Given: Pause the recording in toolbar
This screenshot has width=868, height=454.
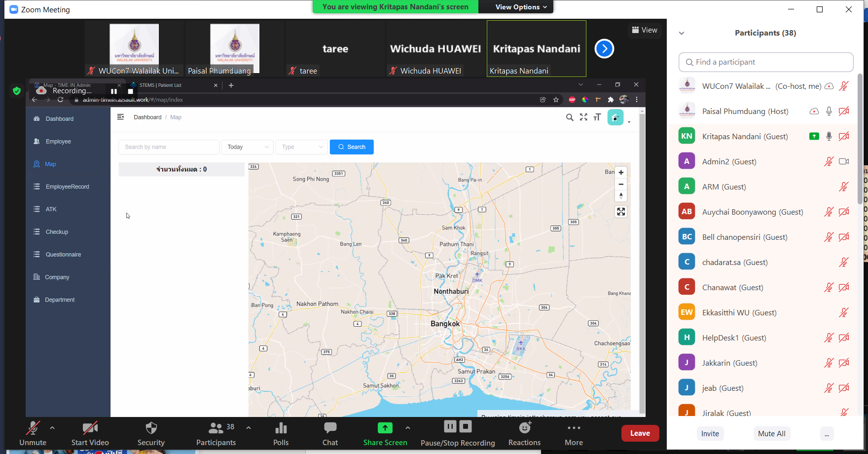Looking at the screenshot, I should pos(450,426).
